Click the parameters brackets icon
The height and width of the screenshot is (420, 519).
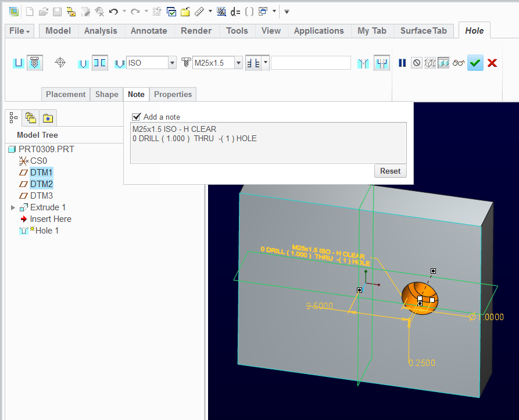tap(249, 12)
